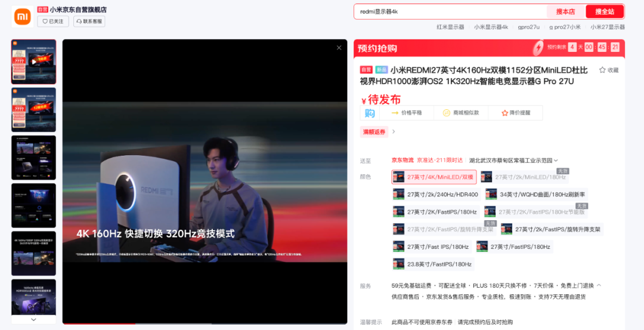Open the 红米显示器 suggested search link

click(x=450, y=27)
